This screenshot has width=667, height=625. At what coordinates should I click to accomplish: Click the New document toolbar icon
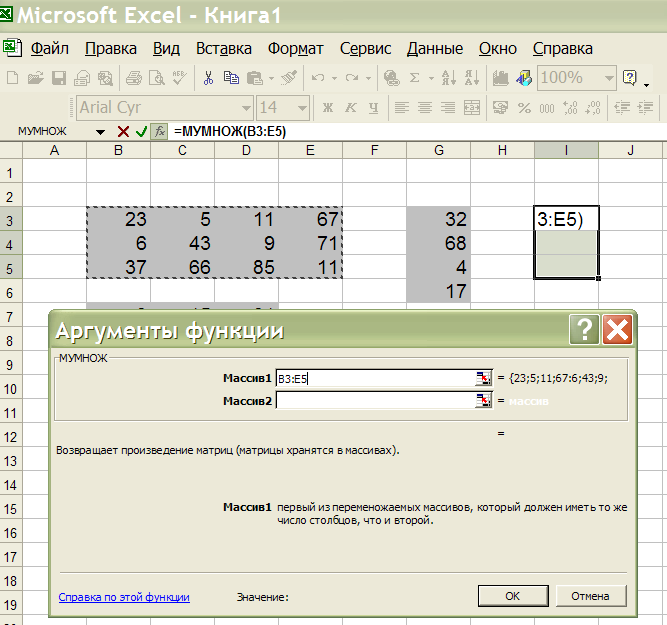click(x=12, y=78)
